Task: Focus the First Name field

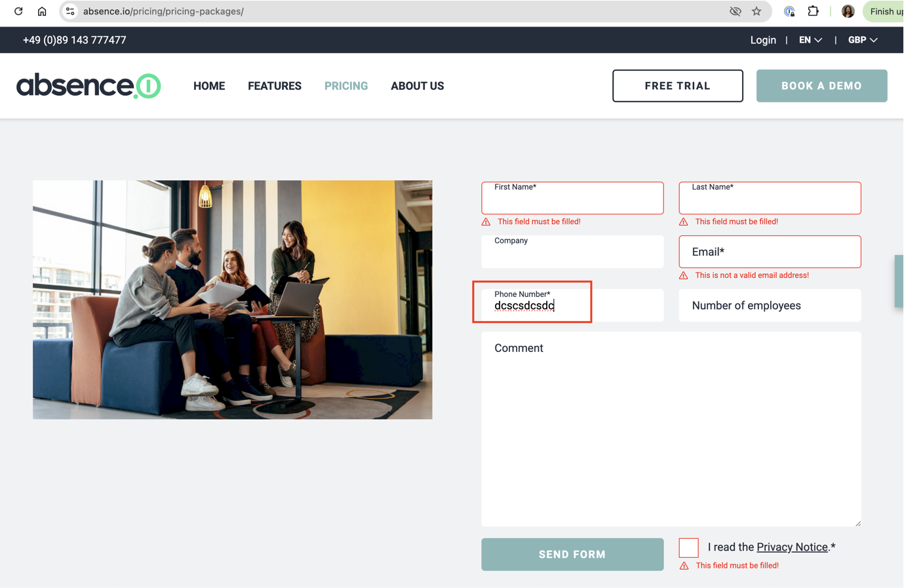Action: point(572,198)
